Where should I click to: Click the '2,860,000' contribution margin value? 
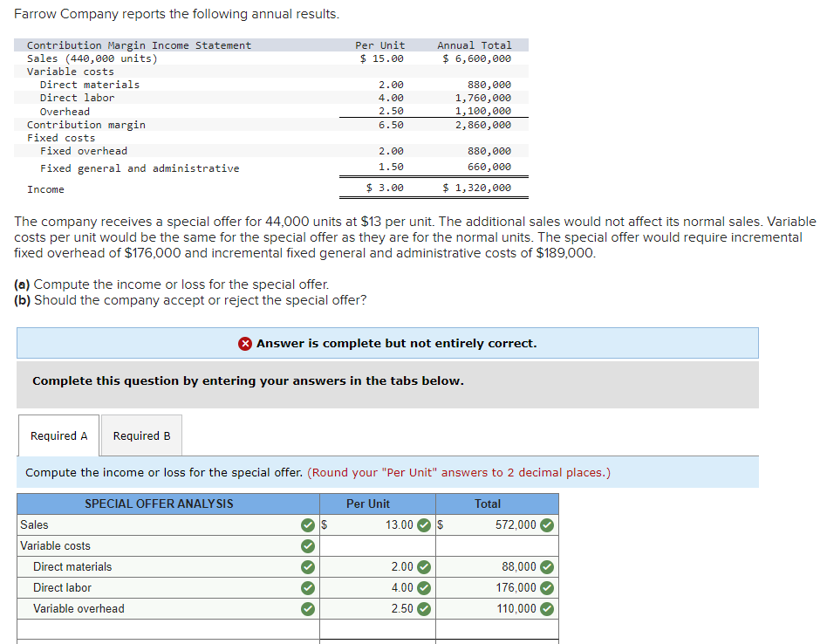(x=483, y=125)
